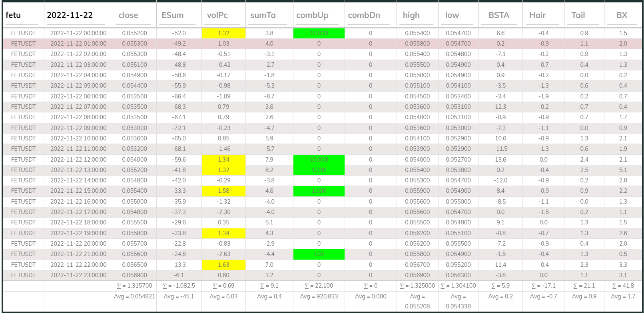644x314 pixels.
Task: Select the 'volPc' column filter field
Action: [223, 16]
